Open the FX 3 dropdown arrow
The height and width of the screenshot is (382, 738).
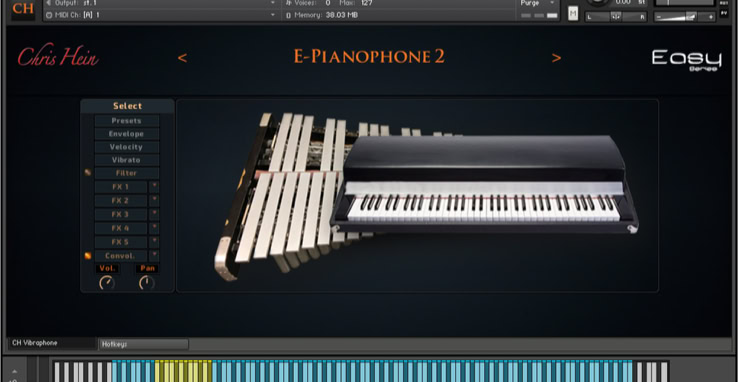click(154, 214)
